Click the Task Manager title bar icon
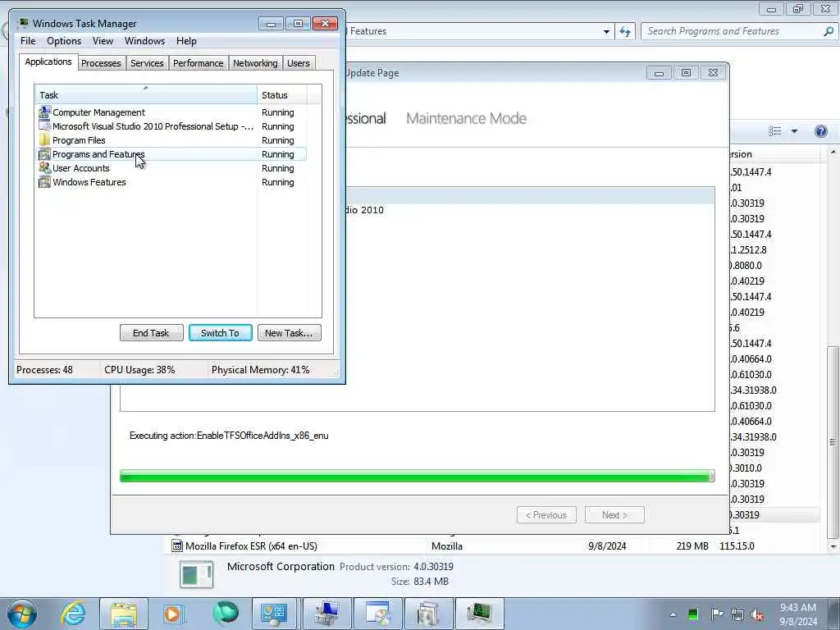This screenshot has height=630, width=840. (x=23, y=23)
